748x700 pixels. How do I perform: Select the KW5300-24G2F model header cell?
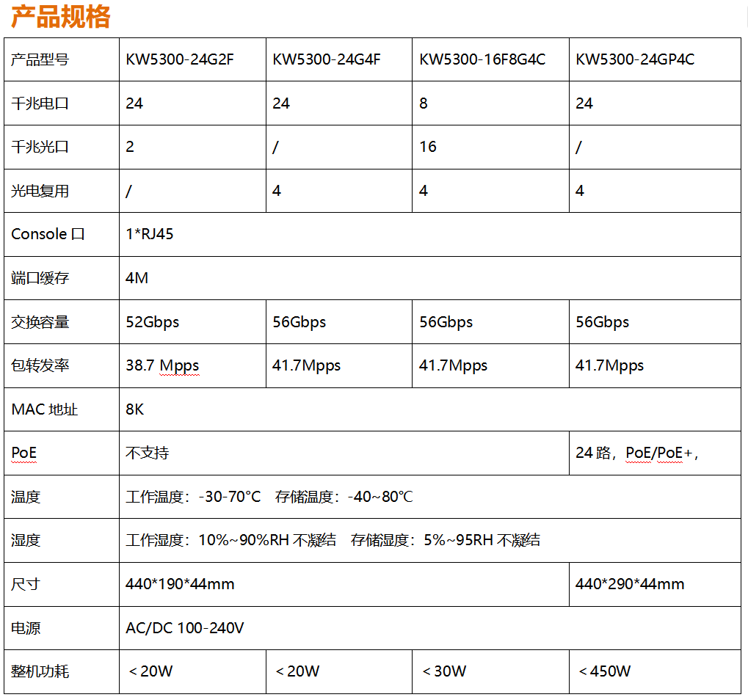180,59
